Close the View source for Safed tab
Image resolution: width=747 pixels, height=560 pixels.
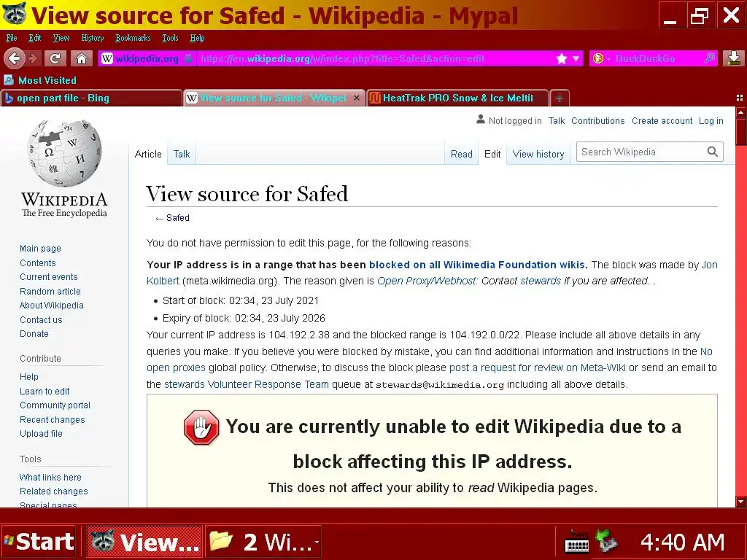tap(356, 98)
